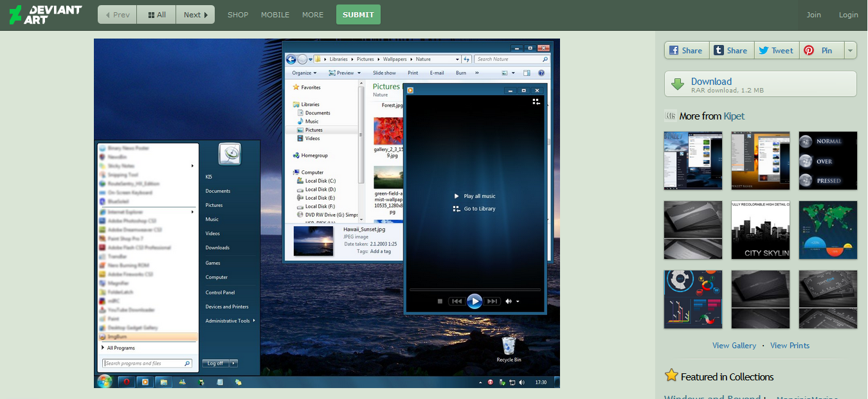Click the media player Previous track button
This screenshot has width=868, height=399.
coord(457,301)
